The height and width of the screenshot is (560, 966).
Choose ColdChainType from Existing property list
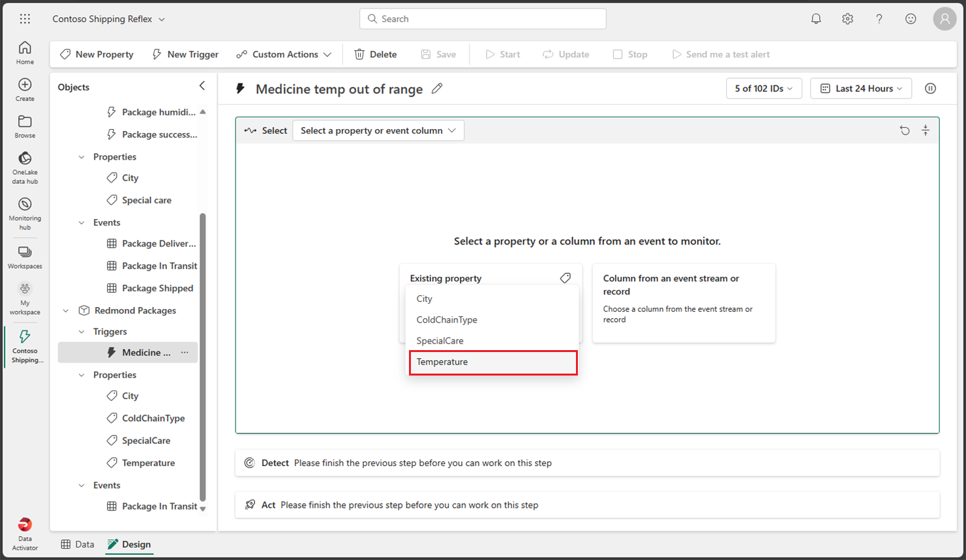493,319
